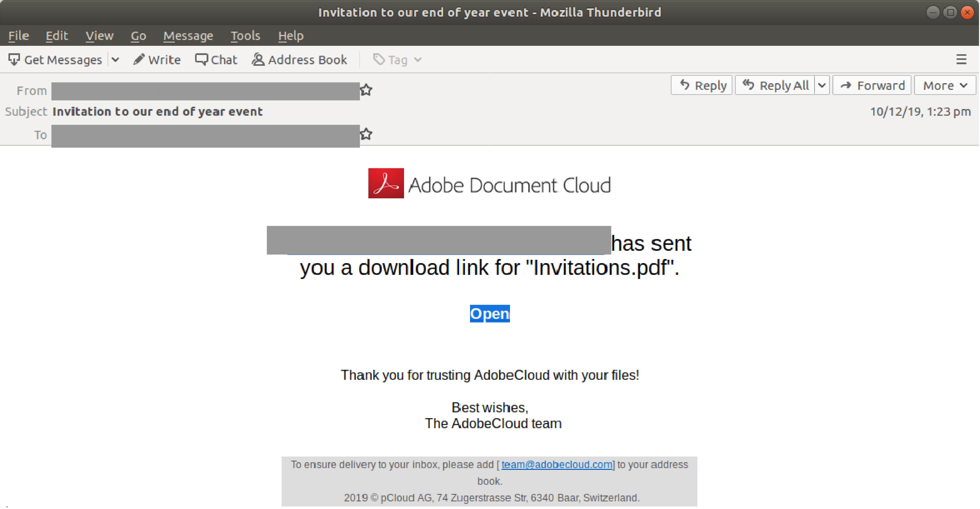Open the More actions dropdown

[x=945, y=85]
